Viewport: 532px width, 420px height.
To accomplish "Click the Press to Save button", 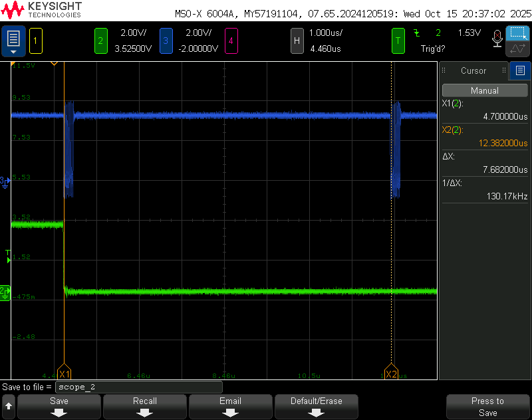I will click(487, 407).
